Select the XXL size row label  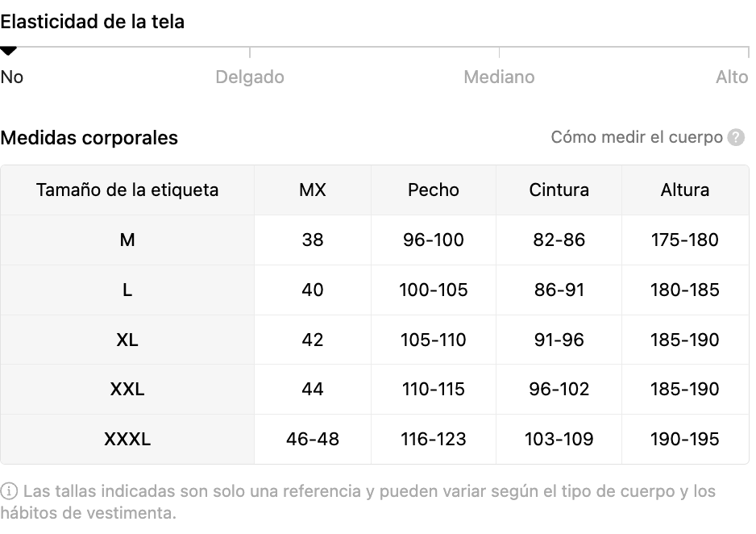point(127,389)
